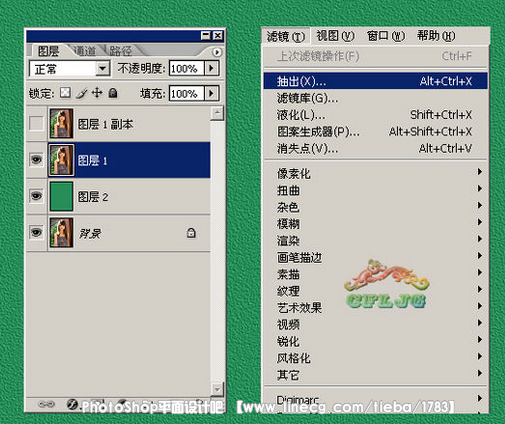Hide the 图层 1 layer eye icon
Screen dimensions: 505x424
(36, 159)
